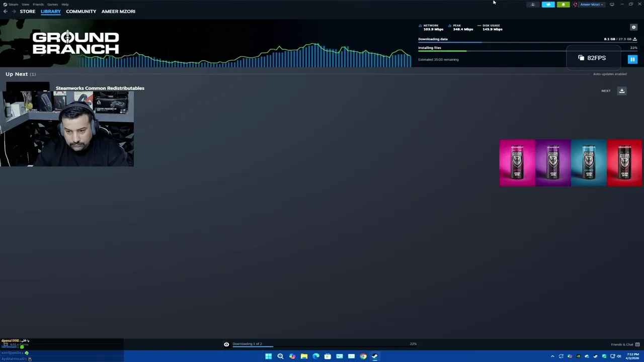Open the Help menu

(65, 4)
